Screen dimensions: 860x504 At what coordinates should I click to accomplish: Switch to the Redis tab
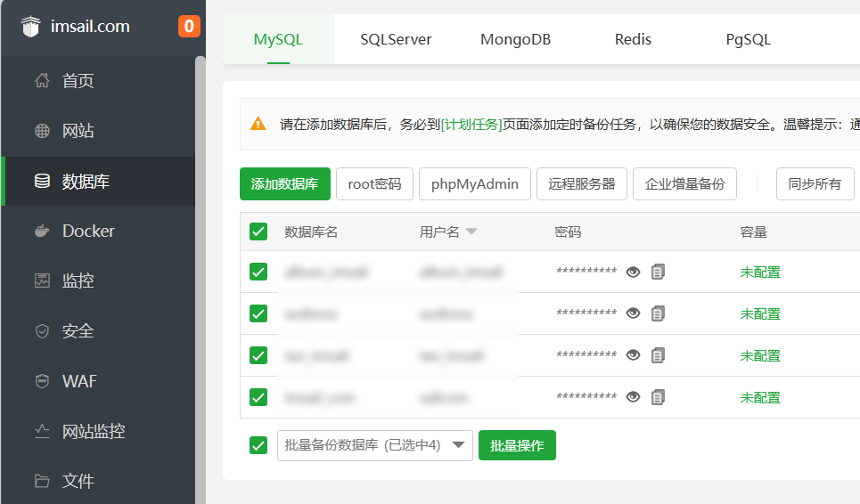[633, 39]
